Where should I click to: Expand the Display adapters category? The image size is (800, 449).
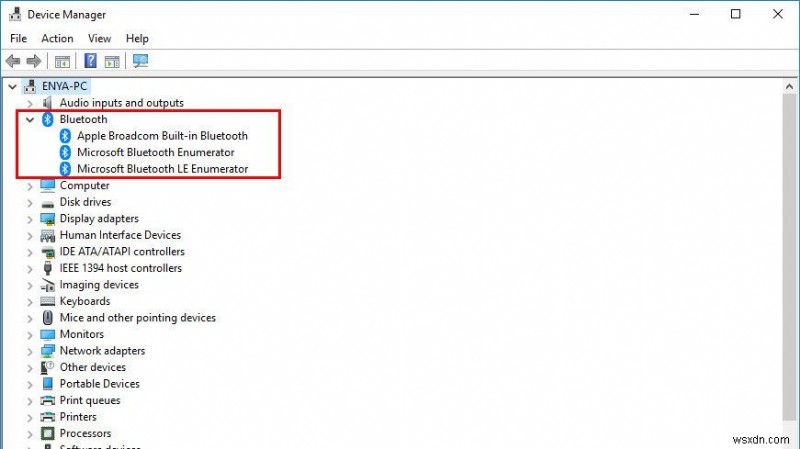[30, 219]
